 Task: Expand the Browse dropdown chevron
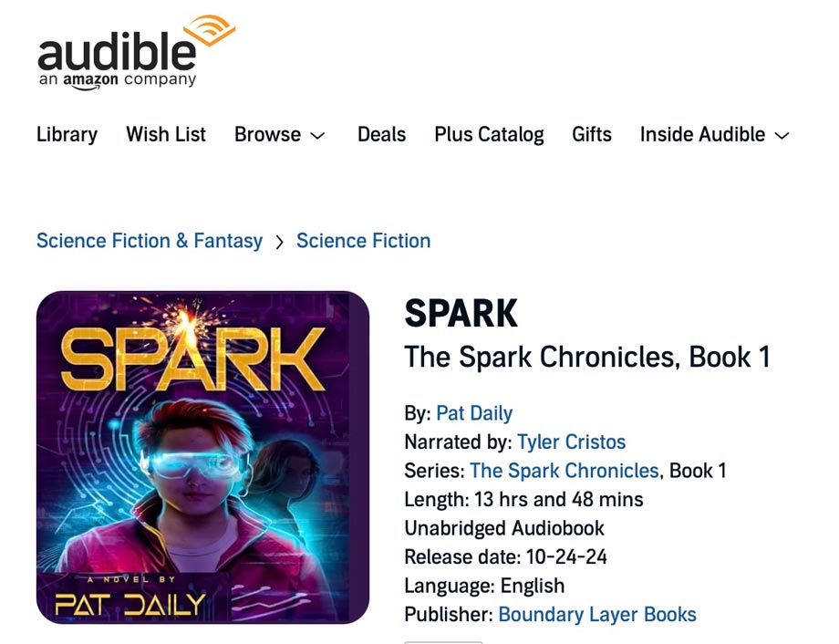[317, 136]
